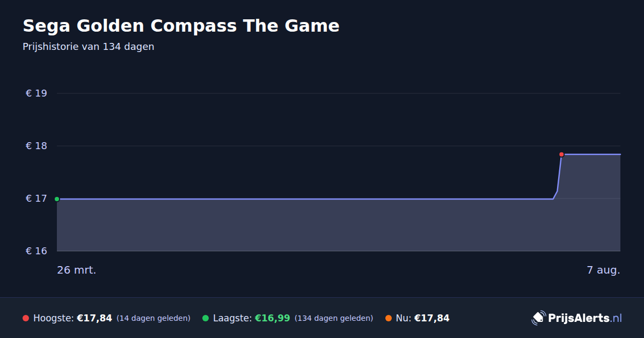Image resolution: width=644 pixels, height=338 pixels.
Task: Click the Prijshistorie van 134 dagen subtitle
Action: coord(89,47)
